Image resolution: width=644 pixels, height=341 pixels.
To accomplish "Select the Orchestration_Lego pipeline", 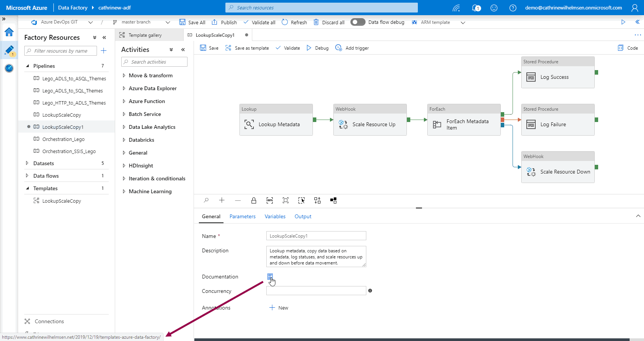I will pyautogui.click(x=63, y=139).
